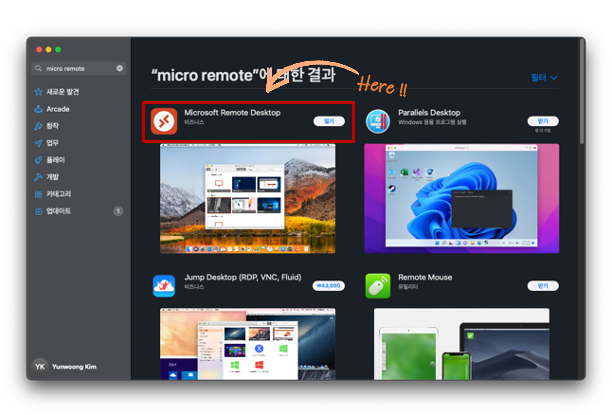This screenshot has height=415, width=612.
Task: Click the hammer icon for 개발
Action: [x=38, y=177]
